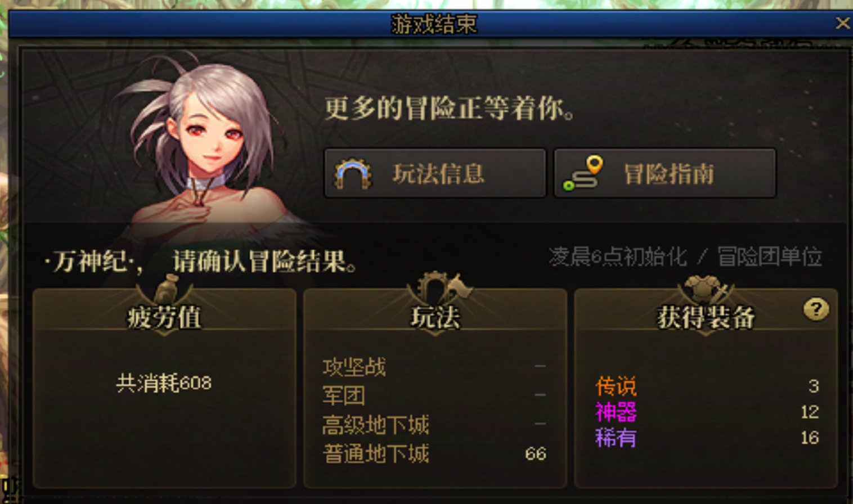This screenshot has height=504, width=853.
Task: Click the 高级地下城 row
Action: click(x=434, y=425)
